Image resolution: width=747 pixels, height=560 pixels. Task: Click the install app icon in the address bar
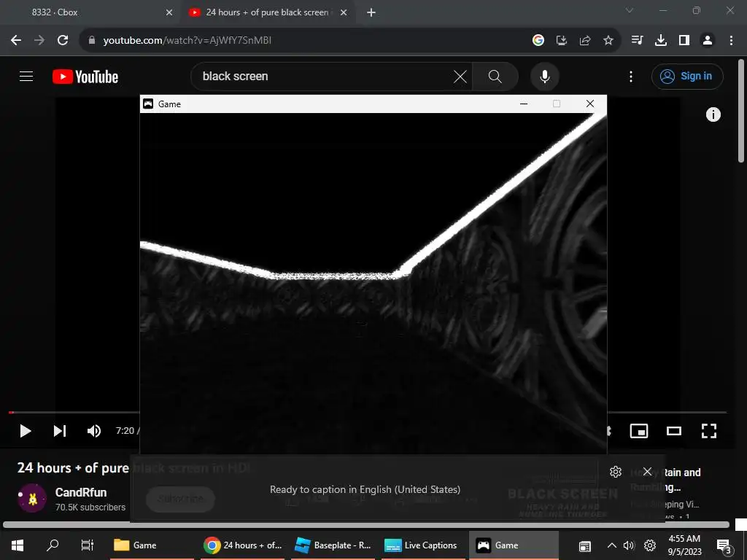pyautogui.click(x=562, y=41)
